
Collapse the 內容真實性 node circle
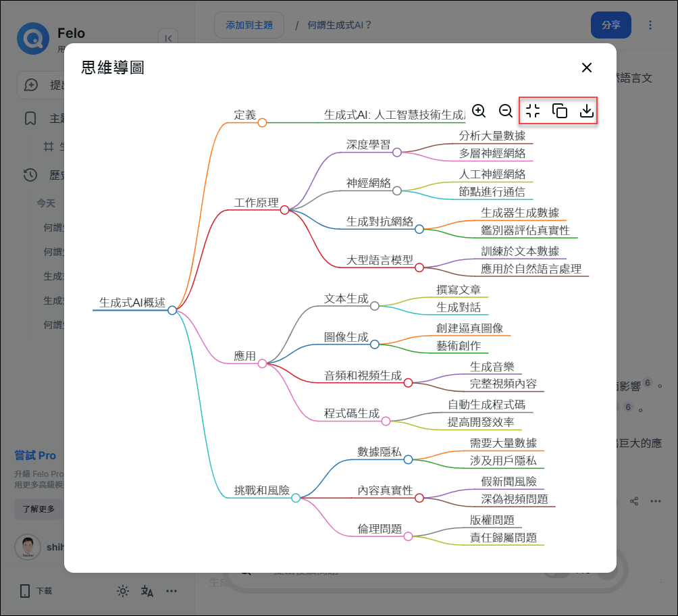[419, 498]
